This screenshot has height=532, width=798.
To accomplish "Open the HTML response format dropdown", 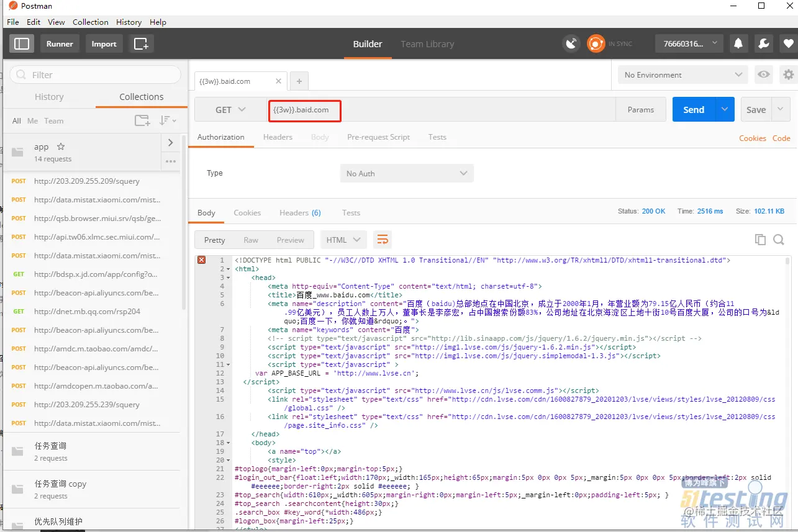I will [x=343, y=240].
